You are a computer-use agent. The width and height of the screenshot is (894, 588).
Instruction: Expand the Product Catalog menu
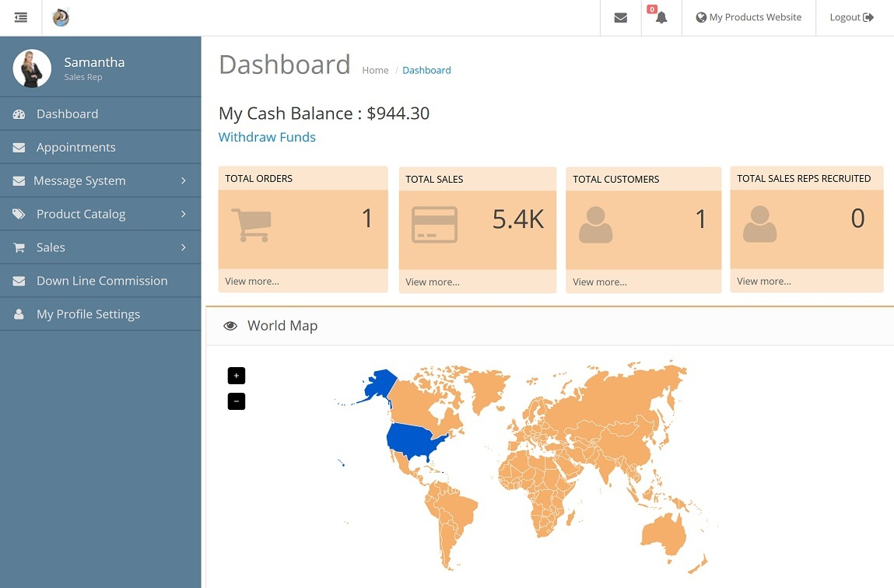pos(184,213)
